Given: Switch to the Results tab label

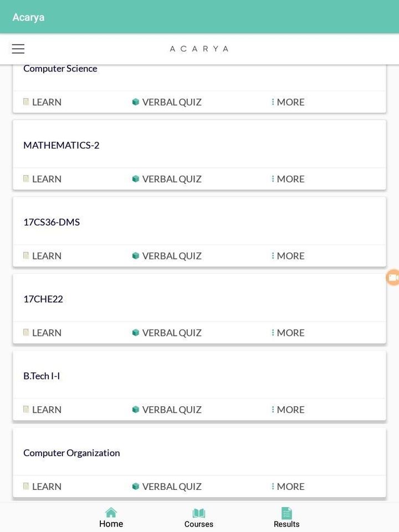Looking at the screenshot, I should pos(287,524).
